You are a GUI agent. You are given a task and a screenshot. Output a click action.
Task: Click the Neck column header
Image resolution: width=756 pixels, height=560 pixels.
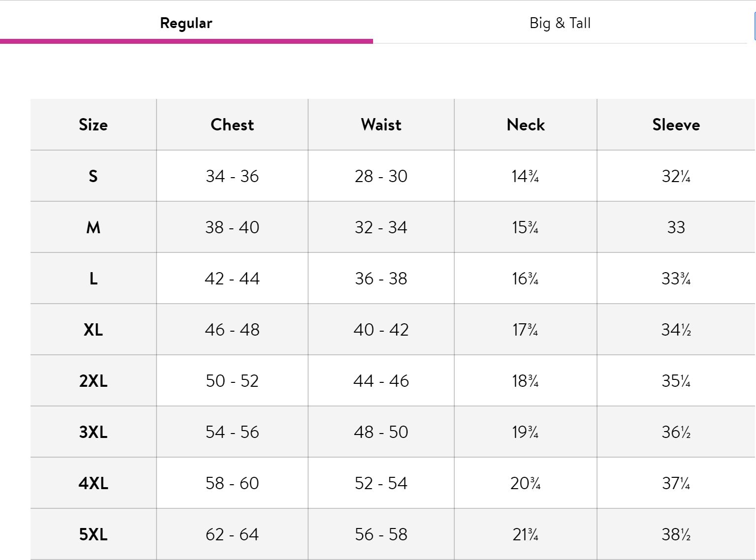525,125
